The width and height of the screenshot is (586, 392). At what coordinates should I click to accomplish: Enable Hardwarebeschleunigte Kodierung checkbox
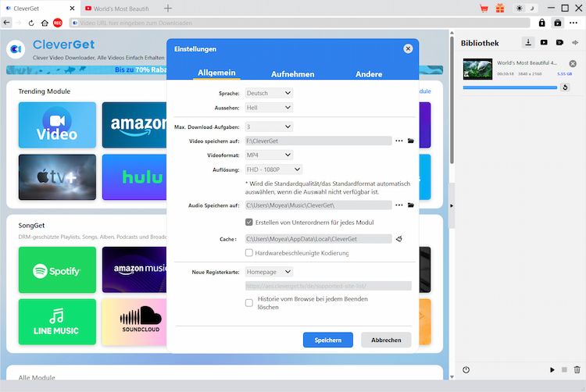249,253
